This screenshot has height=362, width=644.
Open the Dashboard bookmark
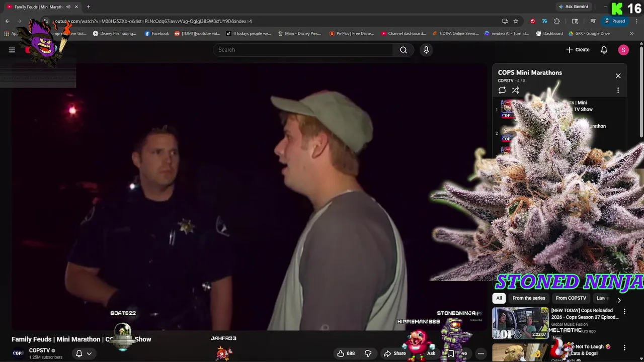point(549,34)
